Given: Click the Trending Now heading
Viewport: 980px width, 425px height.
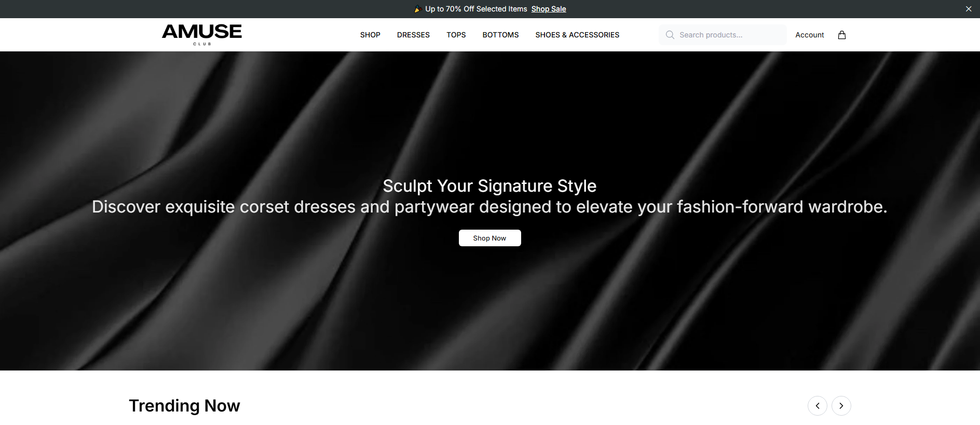Looking at the screenshot, I should [x=184, y=406].
